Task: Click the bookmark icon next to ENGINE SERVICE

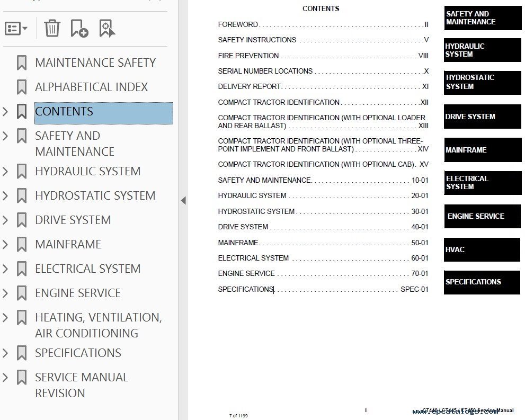Action: click(22, 293)
